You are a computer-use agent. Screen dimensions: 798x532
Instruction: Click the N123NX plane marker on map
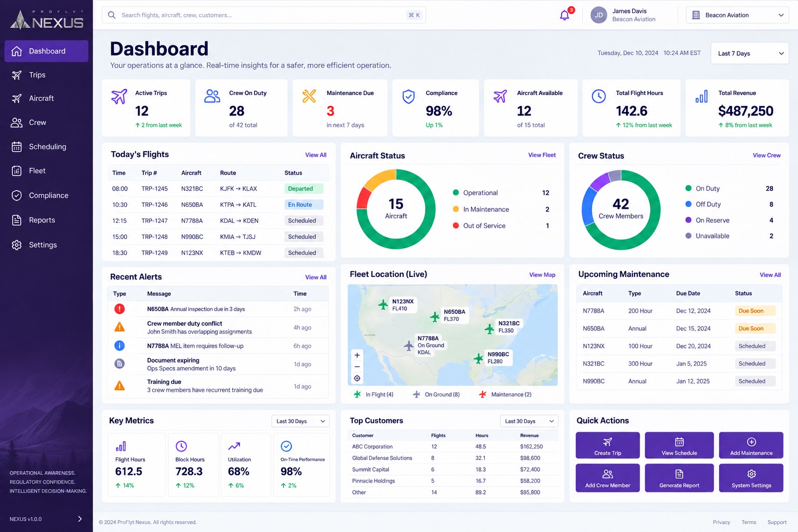pyautogui.click(x=383, y=304)
